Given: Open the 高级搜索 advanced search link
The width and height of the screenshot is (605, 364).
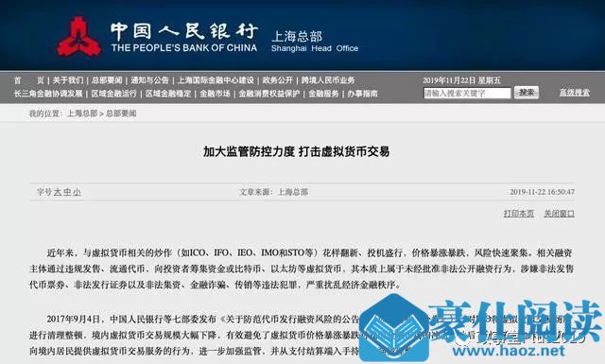Looking at the screenshot, I should tap(575, 93).
